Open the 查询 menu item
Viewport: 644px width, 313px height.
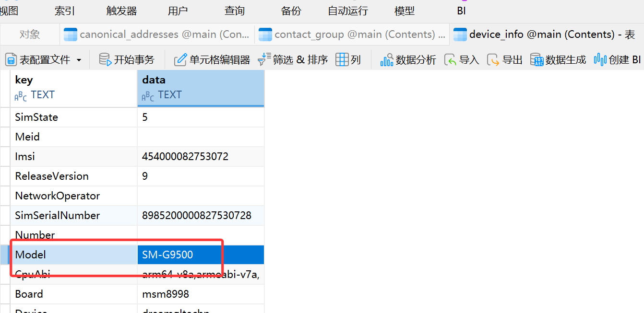pos(235,11)
